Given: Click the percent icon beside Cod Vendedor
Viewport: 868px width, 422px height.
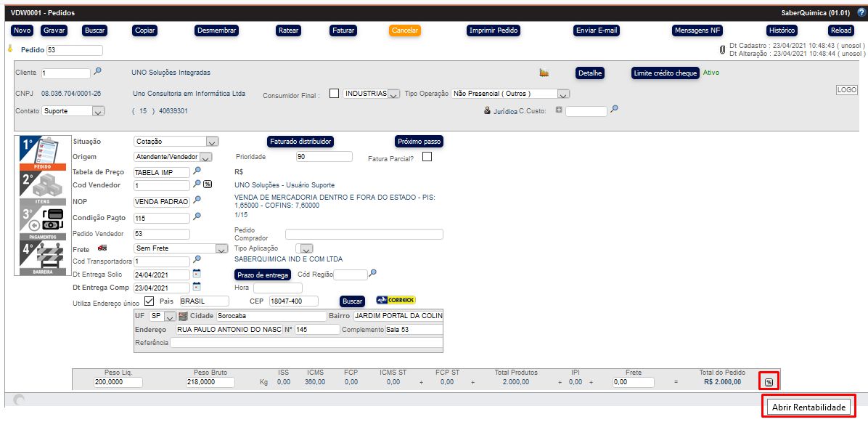Looking at the screenshot, I should (207, 184).
